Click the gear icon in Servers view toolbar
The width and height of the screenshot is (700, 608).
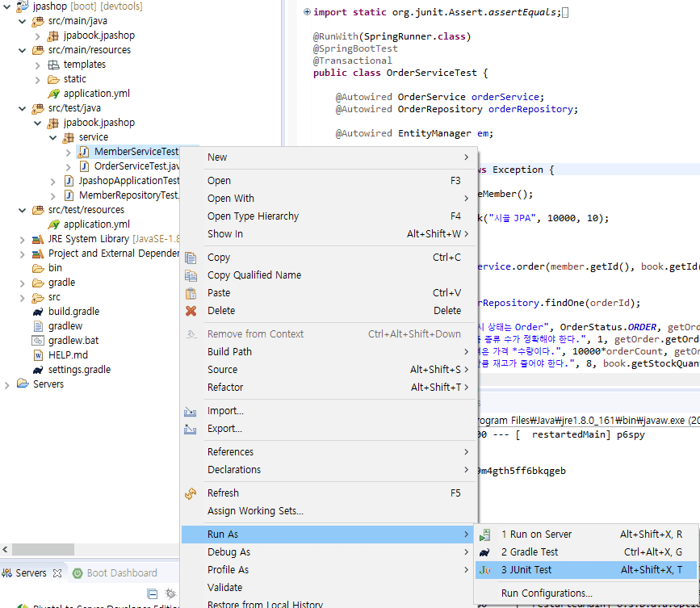click(170, 593)
